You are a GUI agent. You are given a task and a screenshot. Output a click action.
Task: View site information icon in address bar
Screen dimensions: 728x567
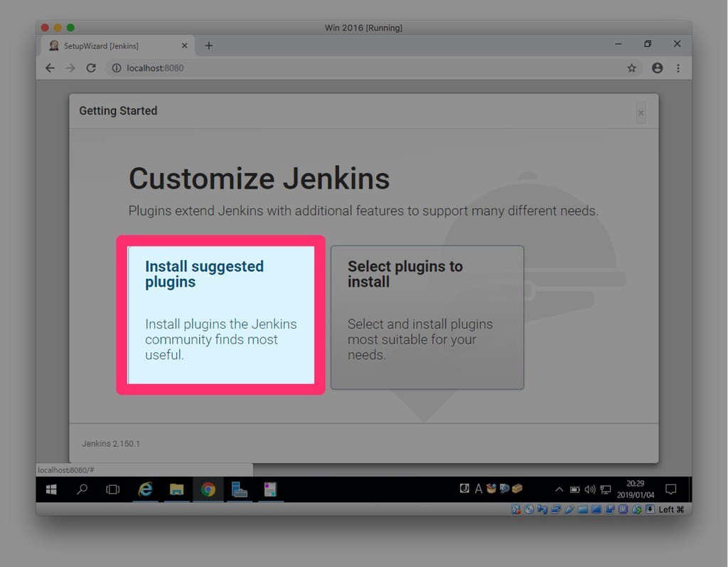coord(117,68)
